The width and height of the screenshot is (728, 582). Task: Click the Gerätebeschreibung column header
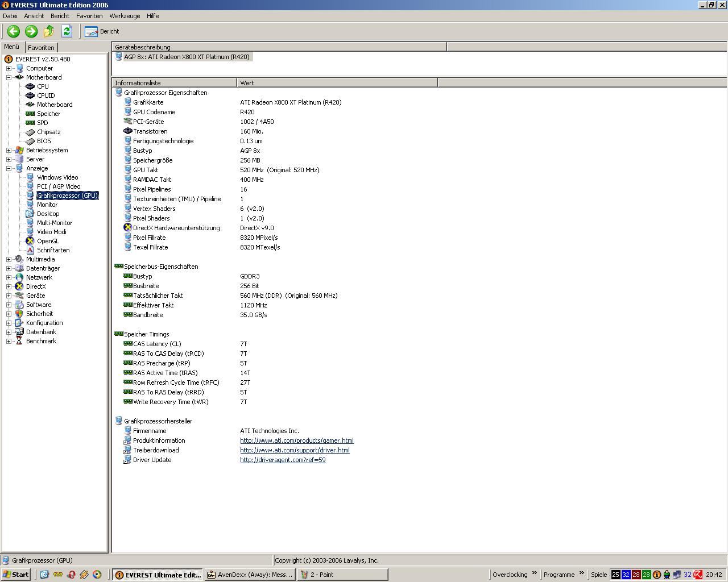[x=279, y=47]
